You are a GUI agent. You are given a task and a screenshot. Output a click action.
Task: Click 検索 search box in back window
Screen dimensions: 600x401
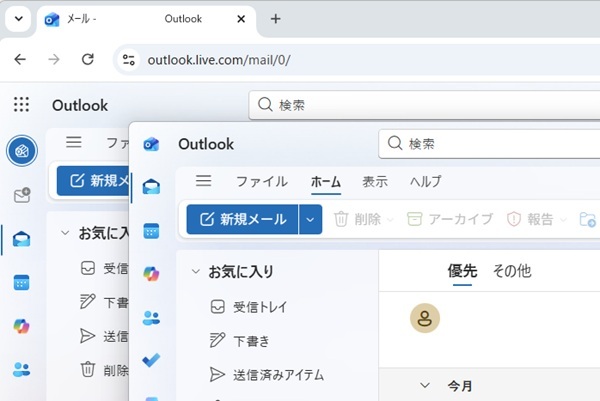pyautogui.click(x=424, y=105)
